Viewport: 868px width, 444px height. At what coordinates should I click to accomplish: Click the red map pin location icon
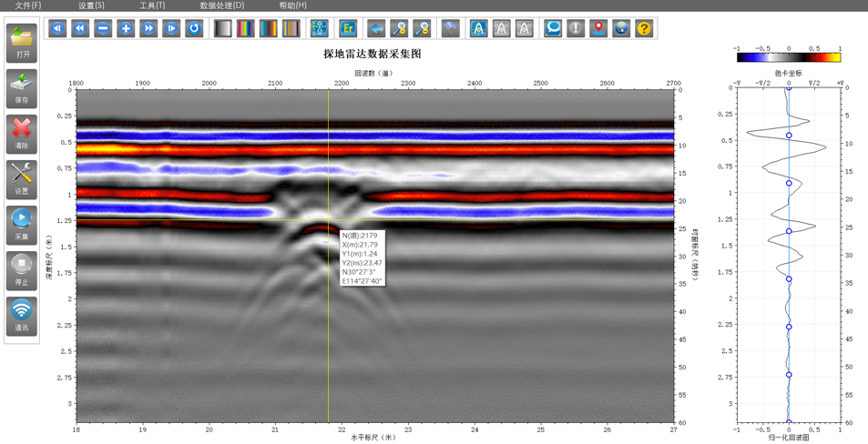[x=598, y=29]
